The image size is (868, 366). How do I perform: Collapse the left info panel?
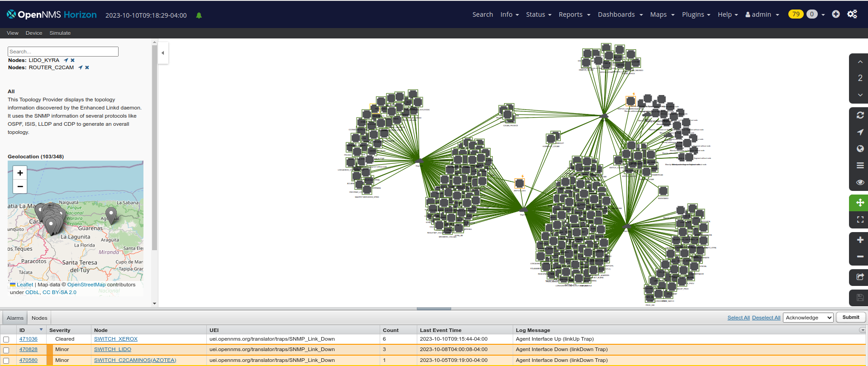click(163, 53)
